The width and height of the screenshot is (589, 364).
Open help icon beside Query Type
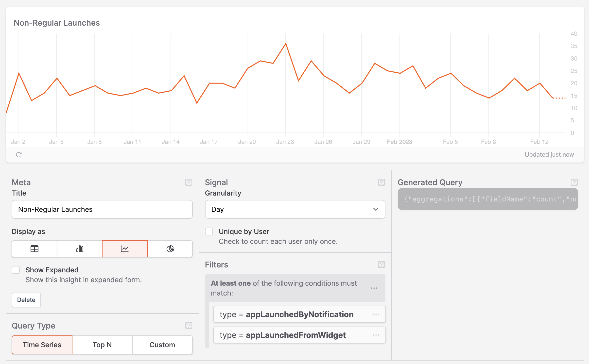(x=189, y=326)
